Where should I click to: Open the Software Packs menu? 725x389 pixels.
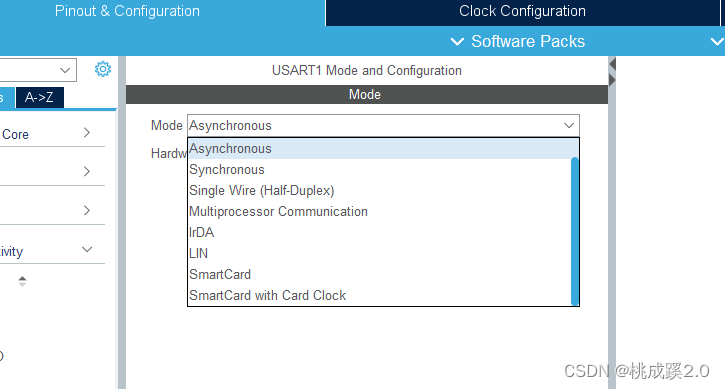518,42
